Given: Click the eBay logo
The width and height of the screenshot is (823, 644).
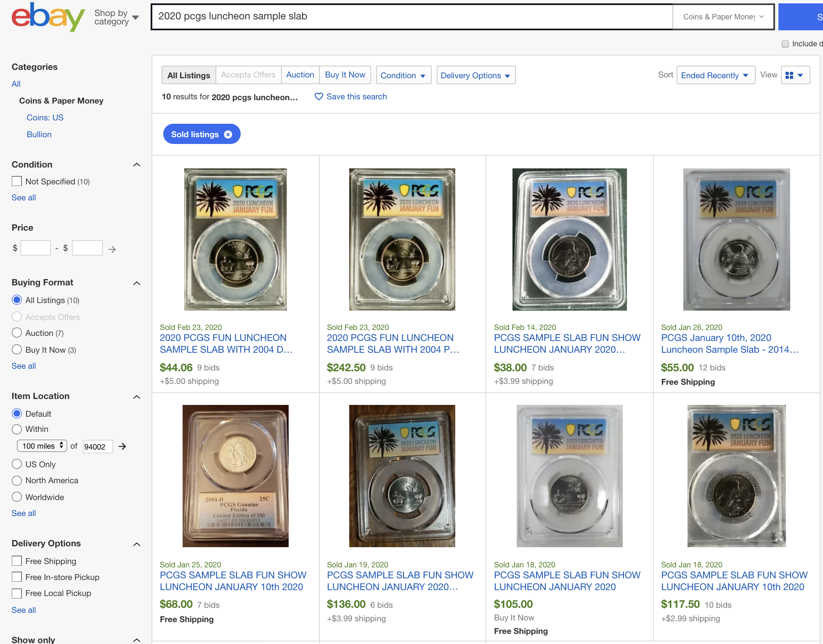Looking at the screenshot, I should coord(48,17).
